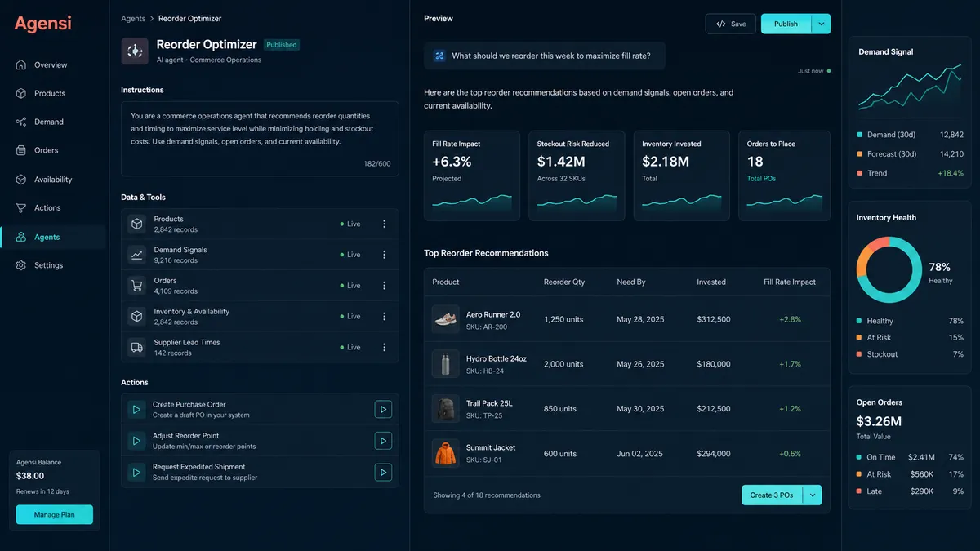Expand the Publish dropdown arrow

click(x=821, y=24)
